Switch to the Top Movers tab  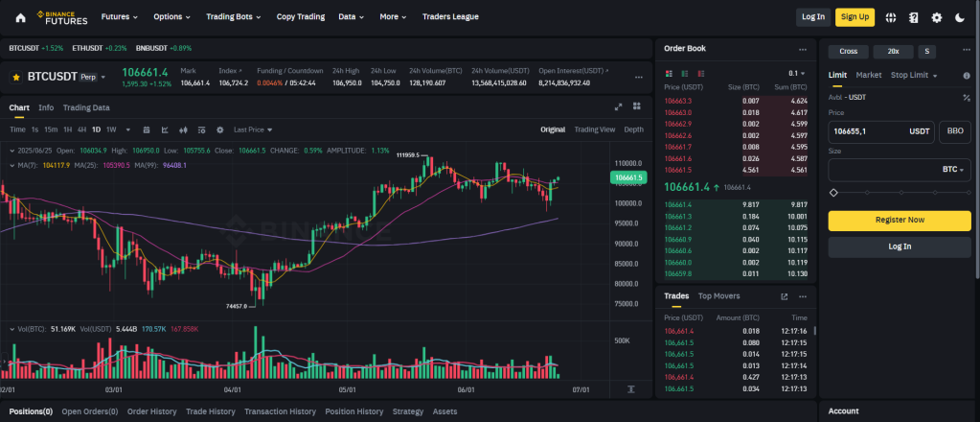(x=718, y=296)
